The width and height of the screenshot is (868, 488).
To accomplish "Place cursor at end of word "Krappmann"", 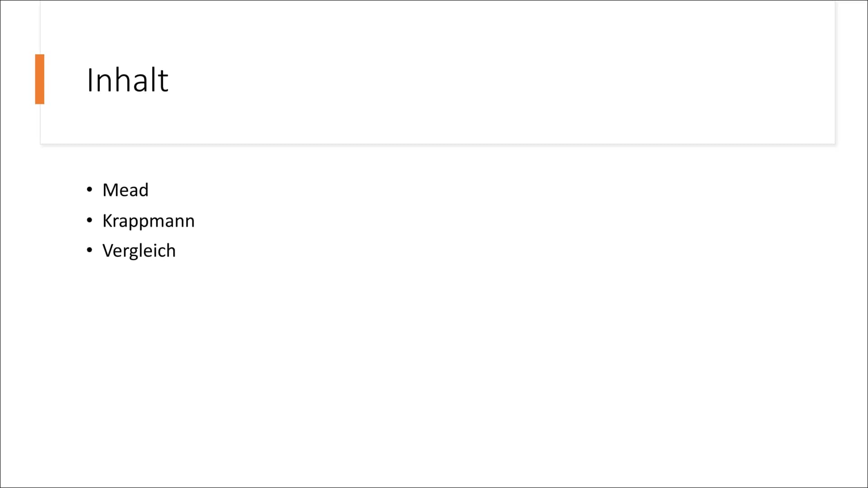I will pos(195,221).
